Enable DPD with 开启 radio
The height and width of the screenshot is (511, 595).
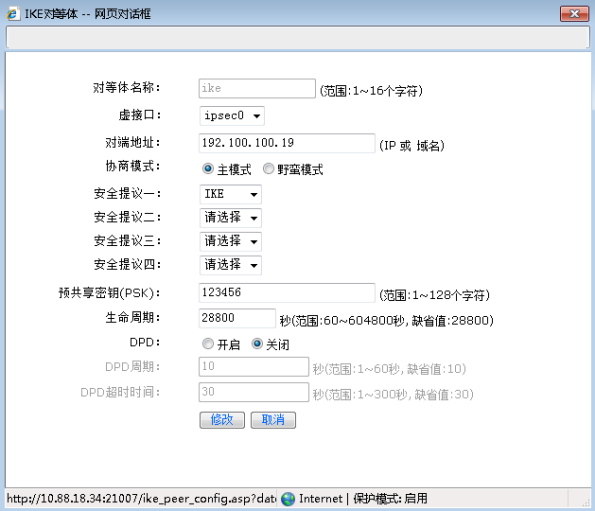click(208, 344)
